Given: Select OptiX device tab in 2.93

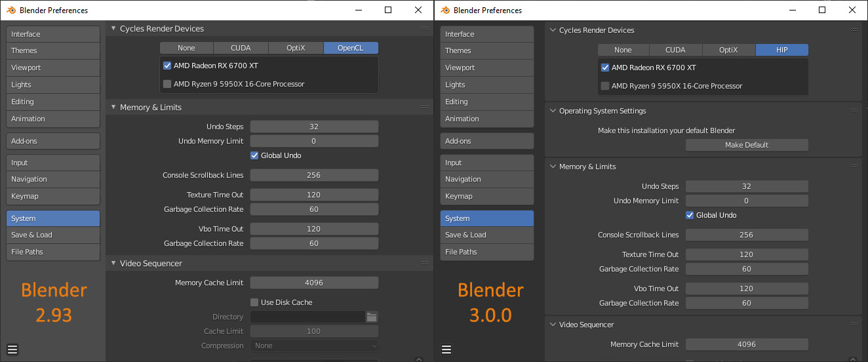Looking at the screenshot, I should 296,48.
